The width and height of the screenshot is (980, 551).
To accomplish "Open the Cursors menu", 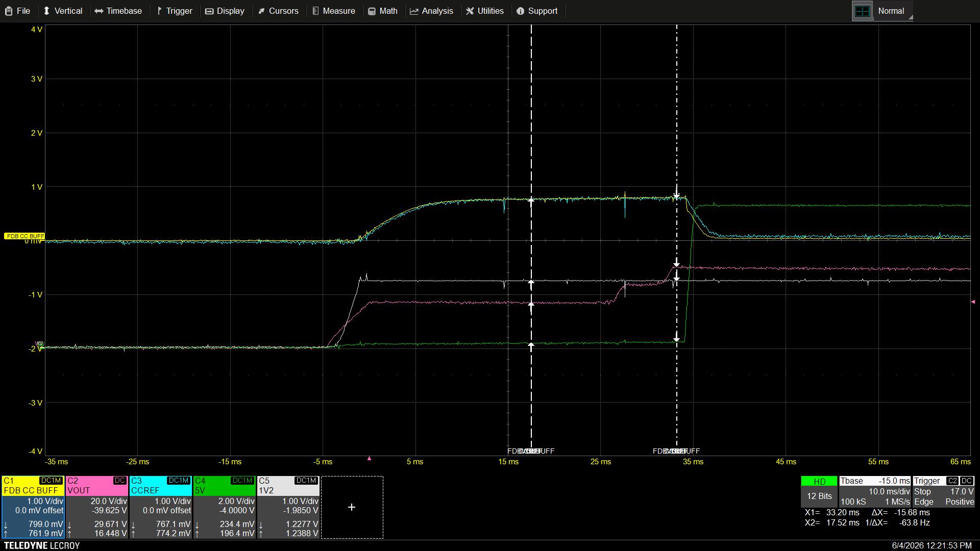I will [278, 11].
